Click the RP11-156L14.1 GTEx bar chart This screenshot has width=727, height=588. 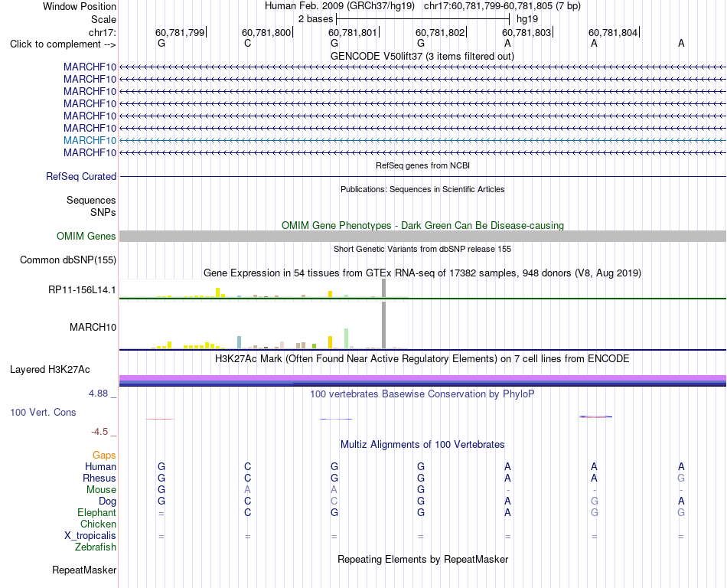[x=264, y=289]
